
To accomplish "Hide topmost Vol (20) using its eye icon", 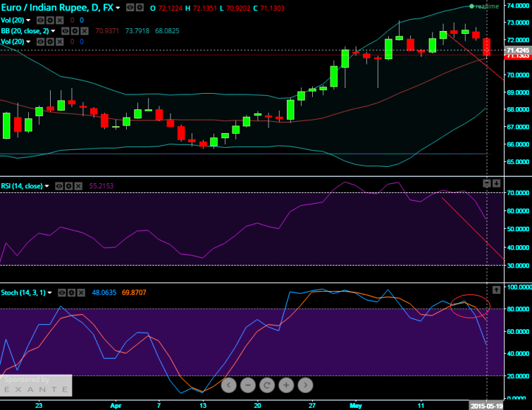I will coord(40,20).
